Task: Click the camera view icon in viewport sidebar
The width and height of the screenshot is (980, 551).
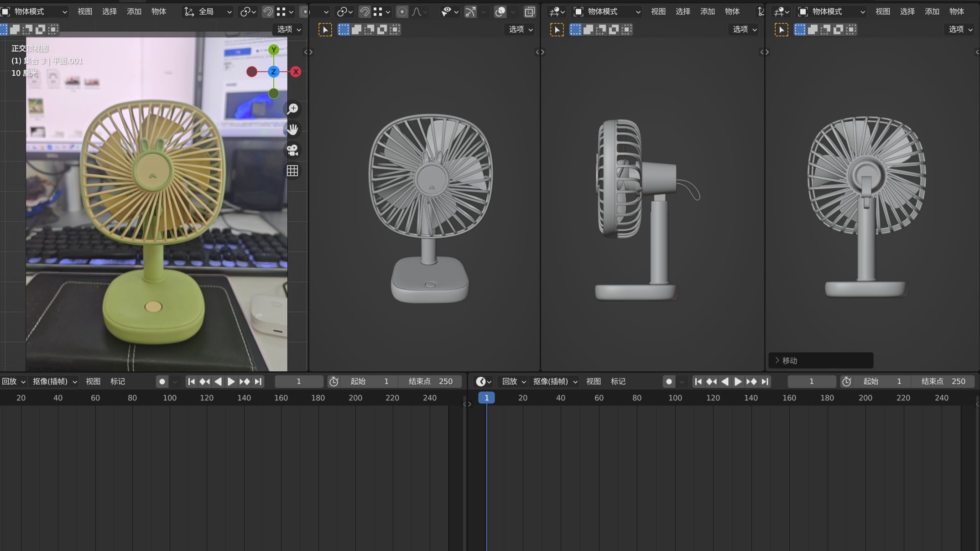Action: pyautogui.click(x=292, y=151)
